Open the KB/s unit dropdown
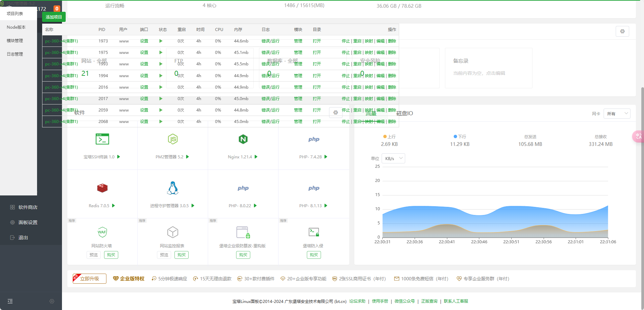This screenshot has width=644, height=310. click(x=393, y=158)
